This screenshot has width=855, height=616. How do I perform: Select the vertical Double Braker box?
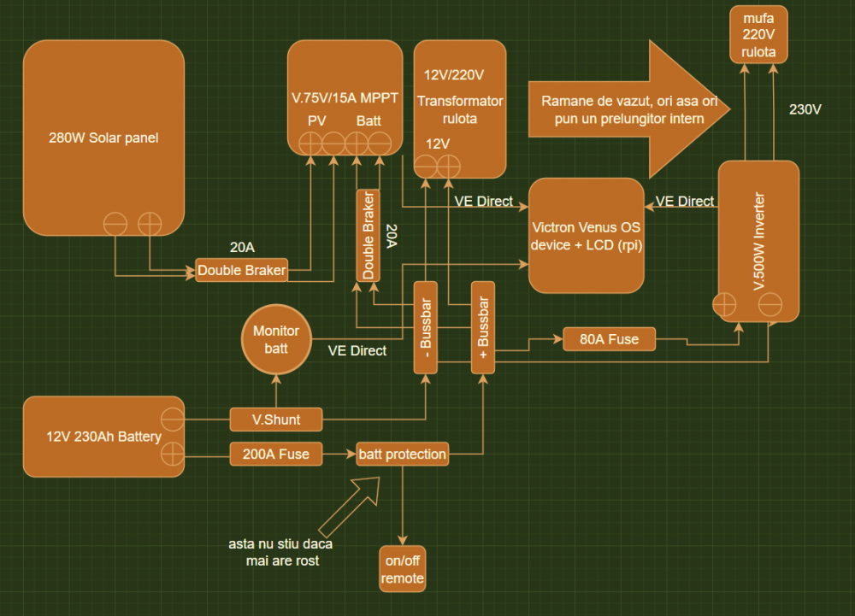tap(368, 235)
